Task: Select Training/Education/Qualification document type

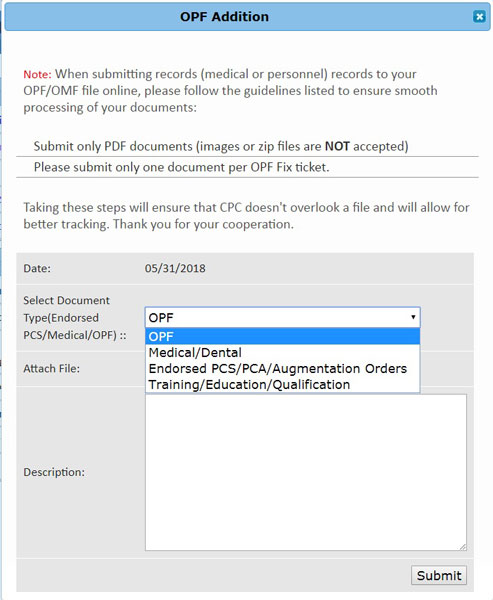Action: pyautogui.click(x=282, y=385)
